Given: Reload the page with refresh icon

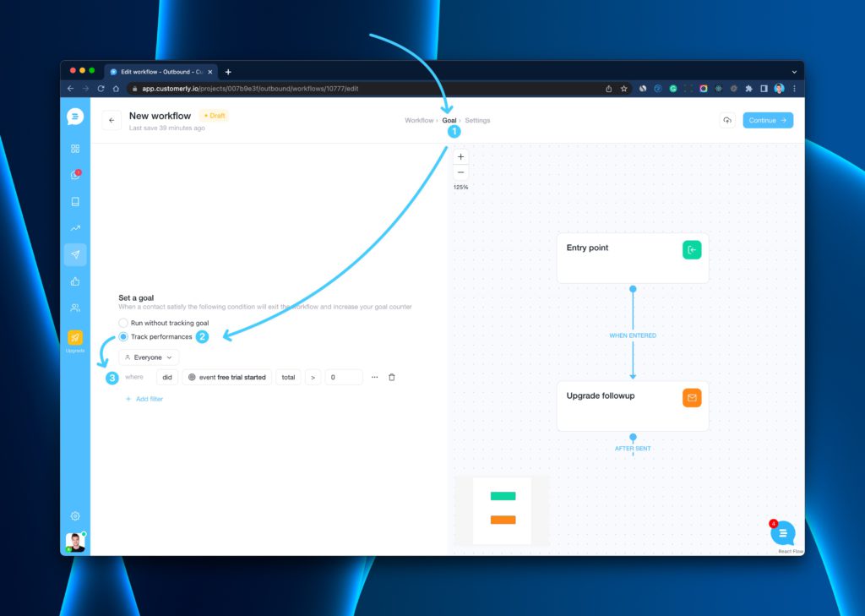Looking at the screenshot, I should click(x=101, y=89).
